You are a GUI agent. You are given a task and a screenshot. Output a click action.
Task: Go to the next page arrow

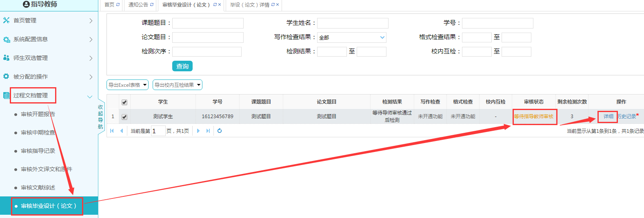(198, 131)
